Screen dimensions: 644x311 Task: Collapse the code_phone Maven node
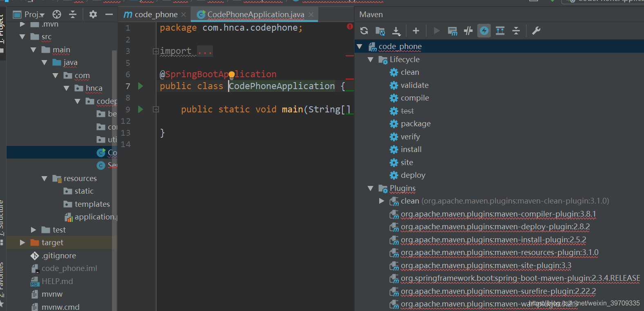click(360, 46)
